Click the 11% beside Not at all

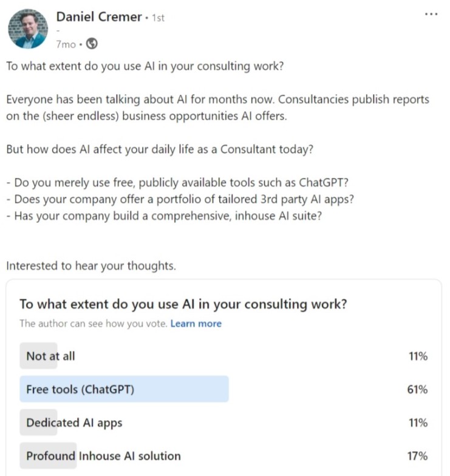tap(418, 356)
